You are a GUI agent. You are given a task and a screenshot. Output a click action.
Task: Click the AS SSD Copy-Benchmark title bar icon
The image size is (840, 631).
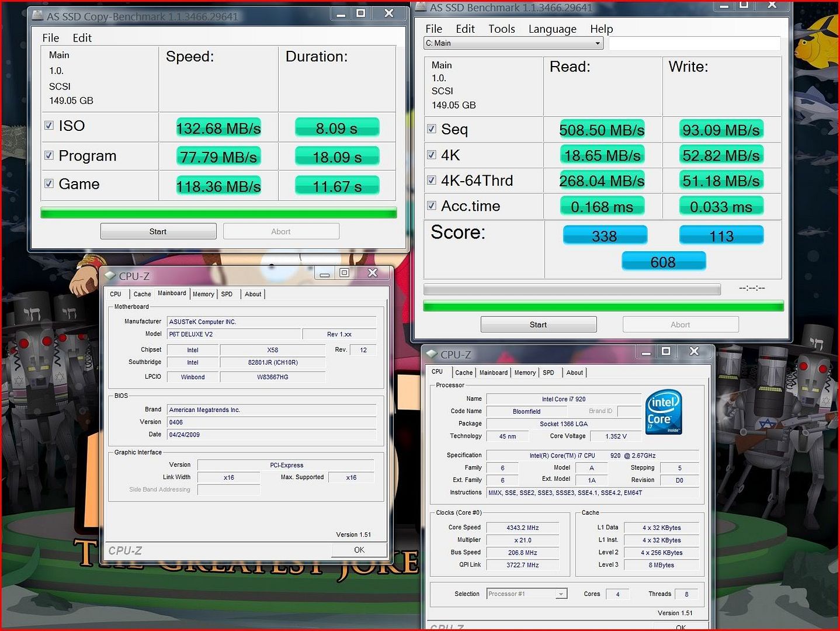click(x=37, y=15)
